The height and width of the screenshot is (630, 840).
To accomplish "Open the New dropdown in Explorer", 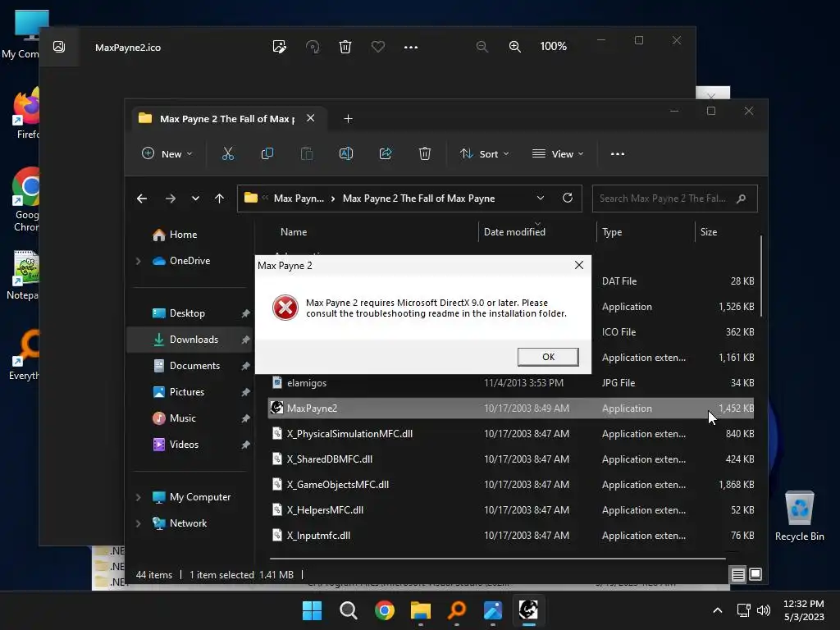I will pos(167,153).
